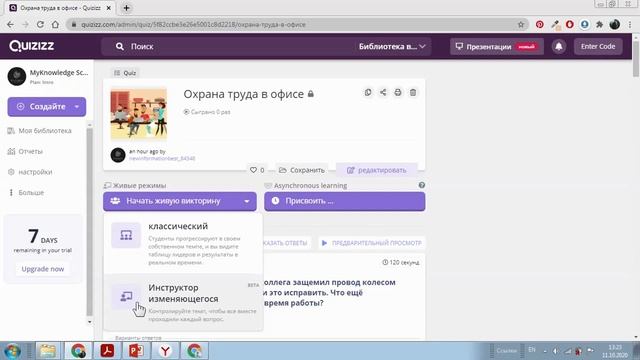Click the Chrome back arrow

pyautogui.click(x=10, y=24)
